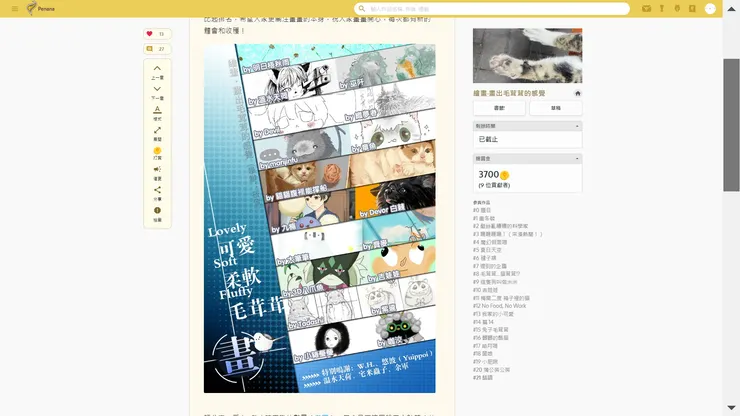The height and width of the screenshot is (416, 740).
Task: Open entry #3 in works list
Action: click(x=507, y=234)
